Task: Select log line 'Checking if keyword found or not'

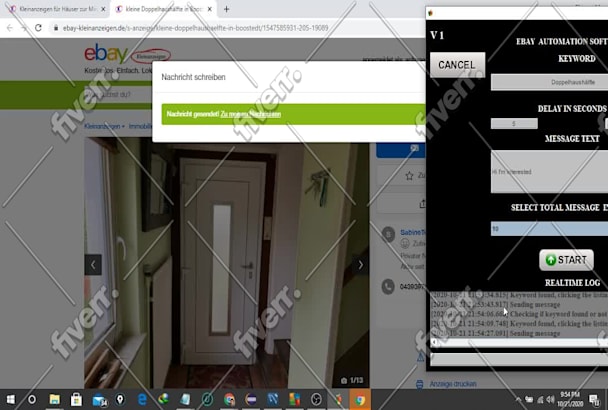Action: (519, 314)
